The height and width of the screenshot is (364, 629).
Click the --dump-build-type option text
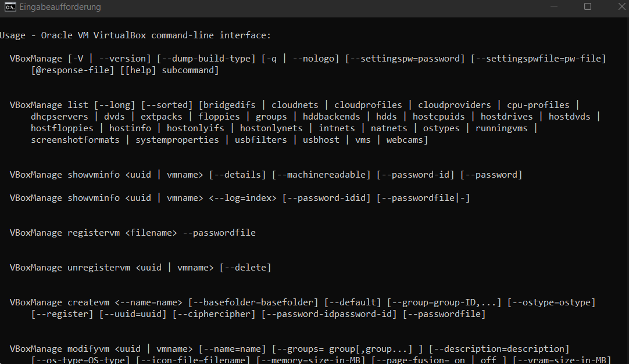click(x=206, y=59)
